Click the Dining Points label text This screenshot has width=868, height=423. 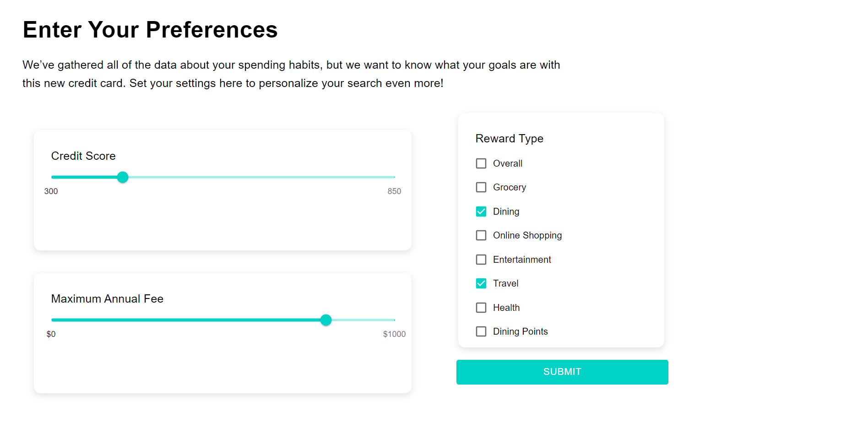520,331
